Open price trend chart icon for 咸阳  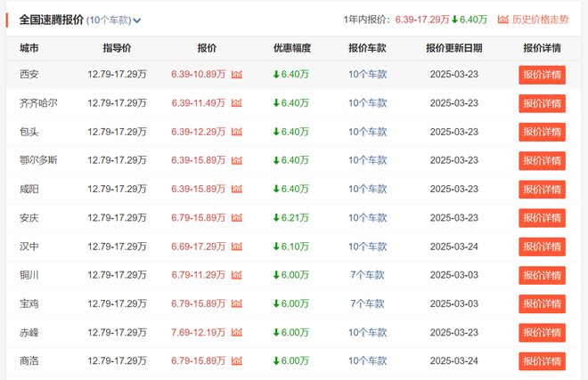point(237,189)
